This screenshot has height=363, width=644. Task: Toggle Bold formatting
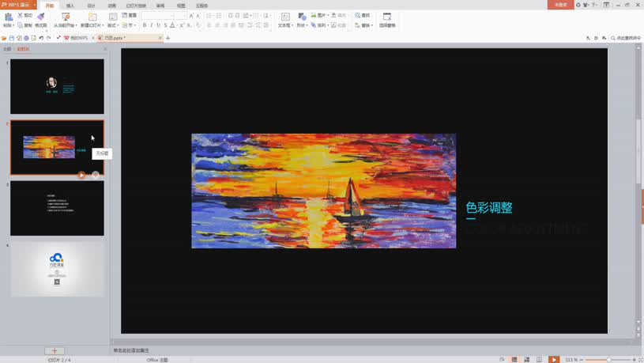[145, 25]
